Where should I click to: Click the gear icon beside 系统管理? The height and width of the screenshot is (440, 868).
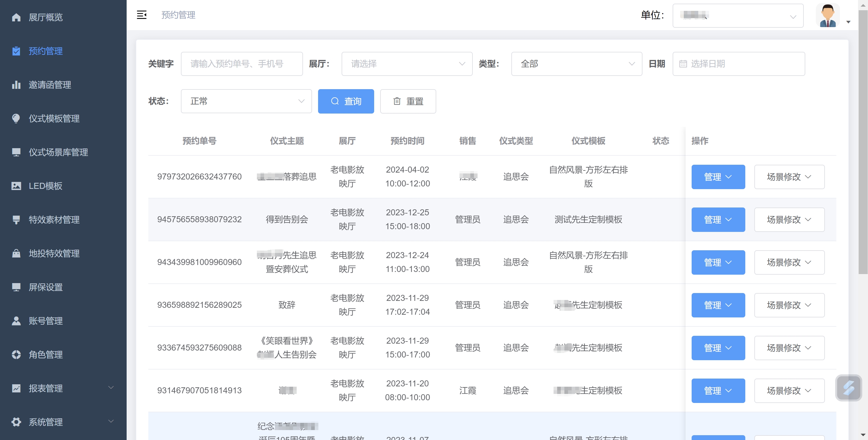click(16, 422)
